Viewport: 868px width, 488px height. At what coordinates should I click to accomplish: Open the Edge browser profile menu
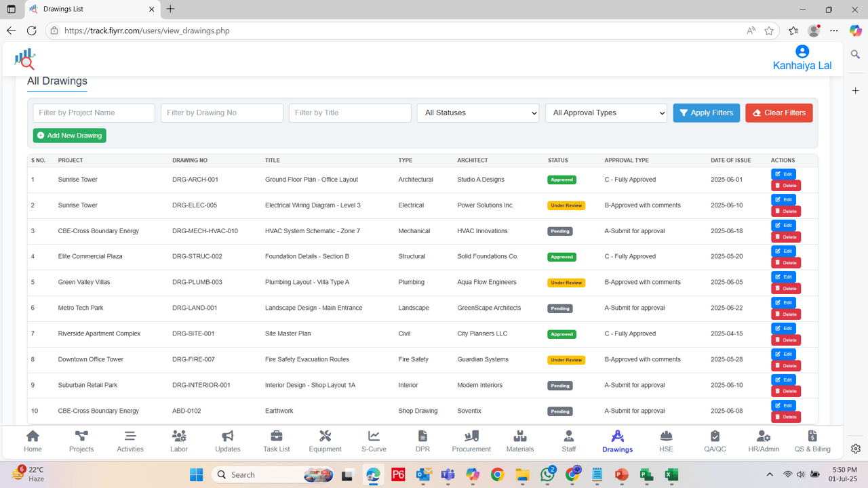[x=813, y=30]
